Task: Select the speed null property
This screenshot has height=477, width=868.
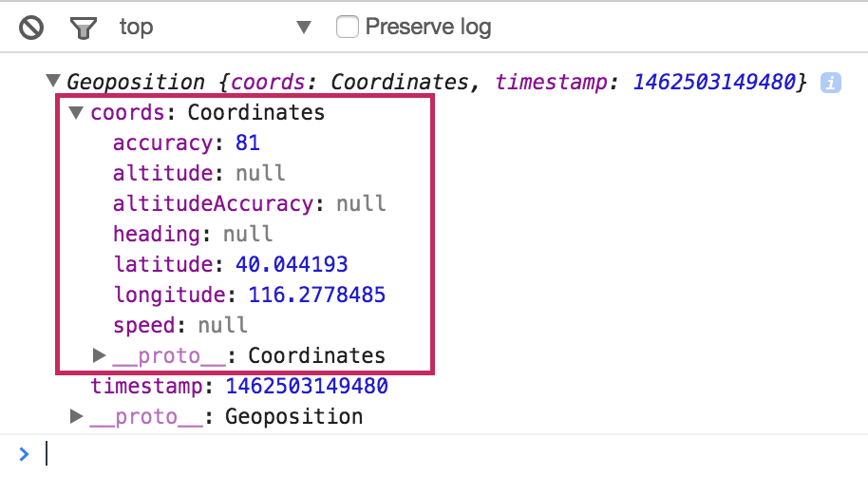Action: 179,325
